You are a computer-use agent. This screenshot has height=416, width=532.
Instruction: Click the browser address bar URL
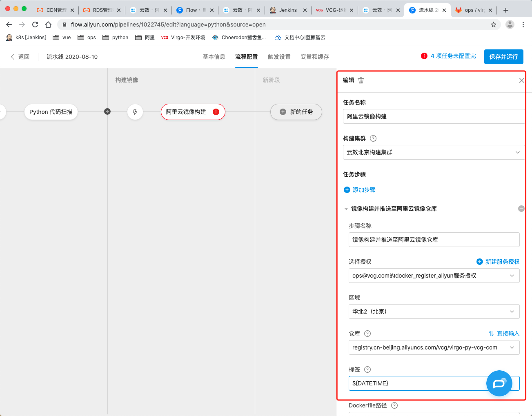click(x=168, y=24)
